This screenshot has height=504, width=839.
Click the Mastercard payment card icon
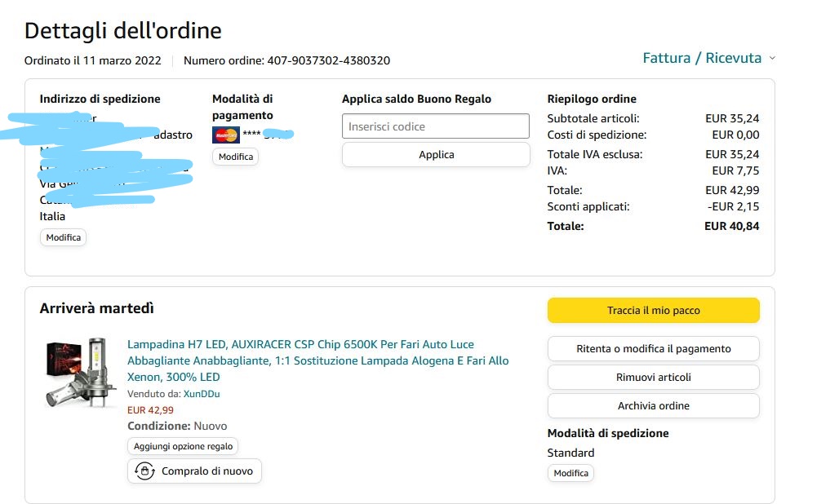click(225, 135)
